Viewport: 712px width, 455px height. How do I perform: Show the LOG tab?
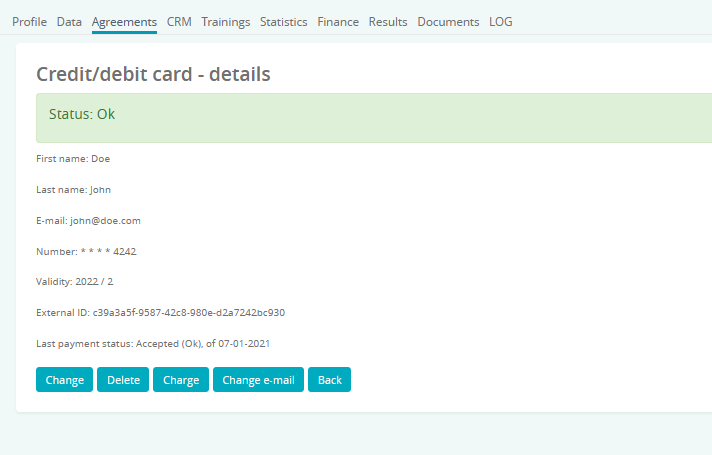pos(500,22)
